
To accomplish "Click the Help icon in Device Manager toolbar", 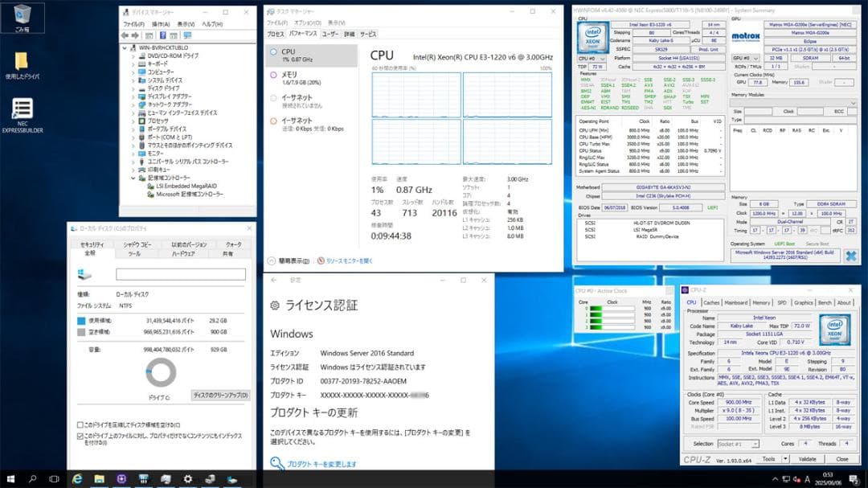I will (163, 35).
